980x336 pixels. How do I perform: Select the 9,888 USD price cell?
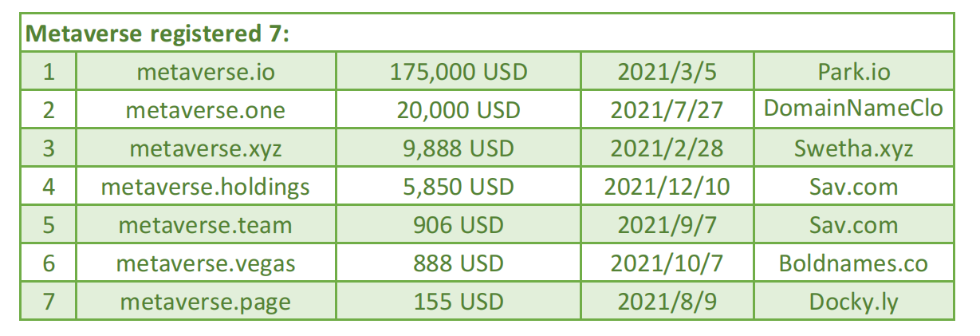pos(458,148)
